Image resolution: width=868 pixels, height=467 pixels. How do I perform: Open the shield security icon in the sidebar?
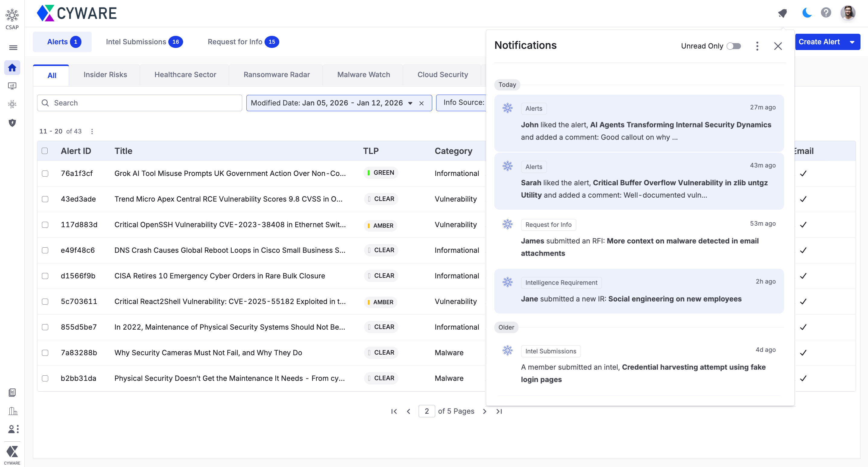[12, 123]
